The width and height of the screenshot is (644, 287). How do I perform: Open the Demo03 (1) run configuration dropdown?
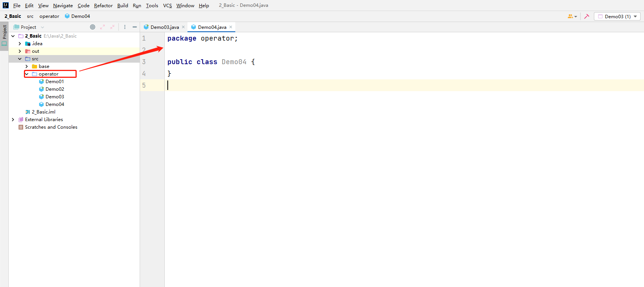(617, 16)
